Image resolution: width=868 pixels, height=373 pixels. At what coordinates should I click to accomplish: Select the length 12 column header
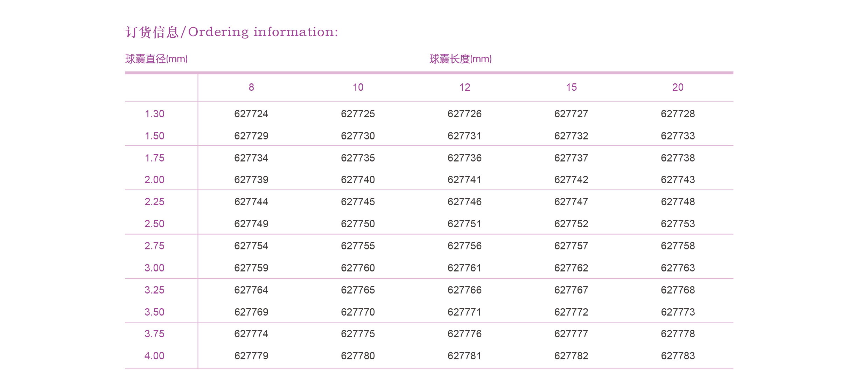coord(464,87)
